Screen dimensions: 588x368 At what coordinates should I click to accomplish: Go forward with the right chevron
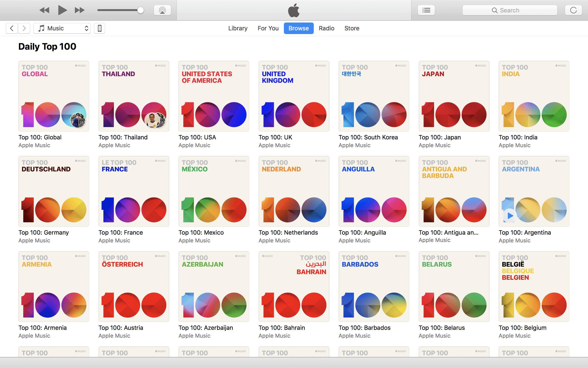pyautogui.click(x=24, y=28)
